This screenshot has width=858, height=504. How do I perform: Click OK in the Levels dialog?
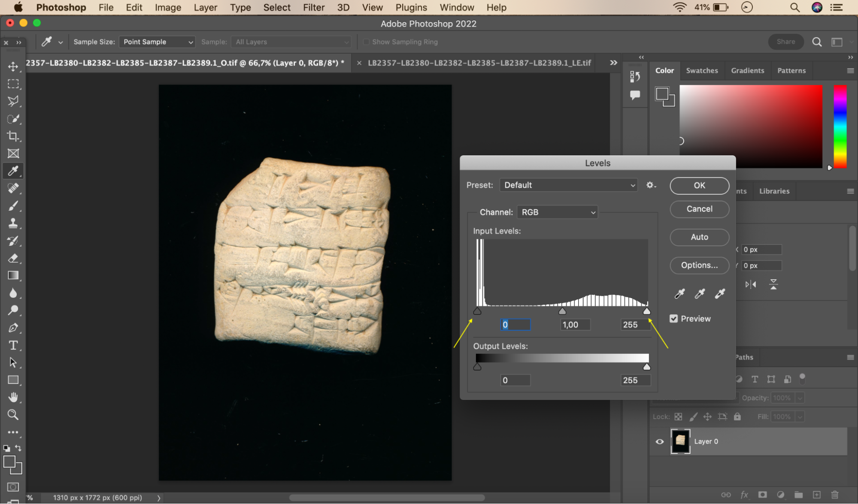click(699, 185)
